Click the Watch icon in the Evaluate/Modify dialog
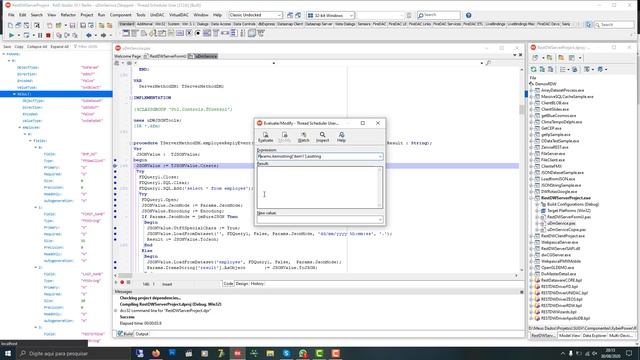 coord(303,135)
